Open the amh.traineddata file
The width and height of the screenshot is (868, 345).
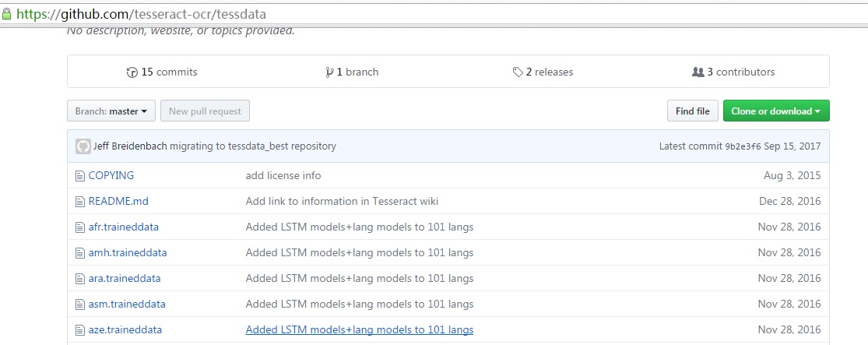(128, 253)
